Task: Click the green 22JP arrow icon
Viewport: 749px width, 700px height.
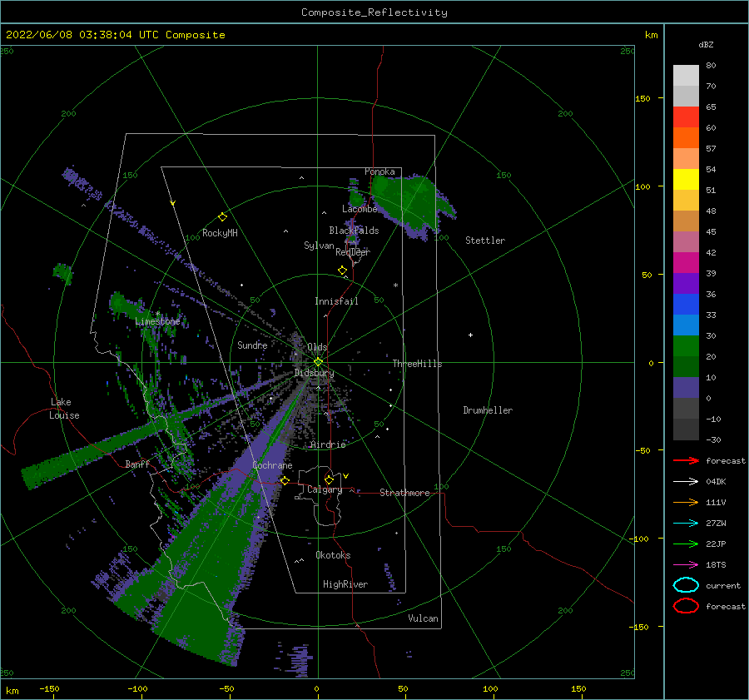Action: 686,544
